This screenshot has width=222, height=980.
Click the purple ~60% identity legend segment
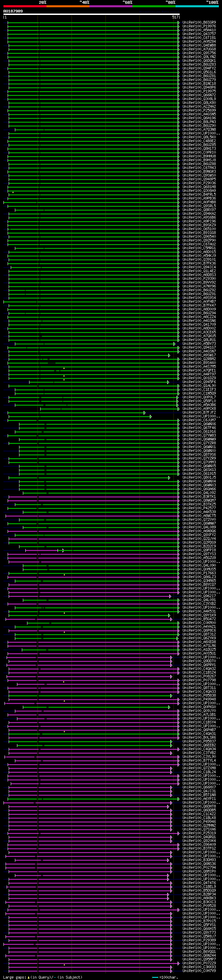click(111, 6)
